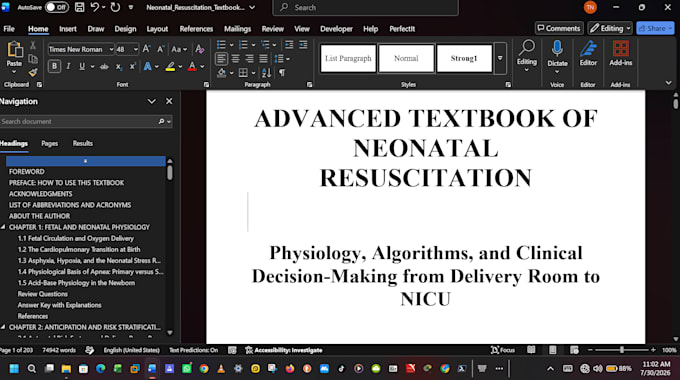Open the Insert ribbon tab
Screen dimensions: 680x380
(x=68, y=29)
